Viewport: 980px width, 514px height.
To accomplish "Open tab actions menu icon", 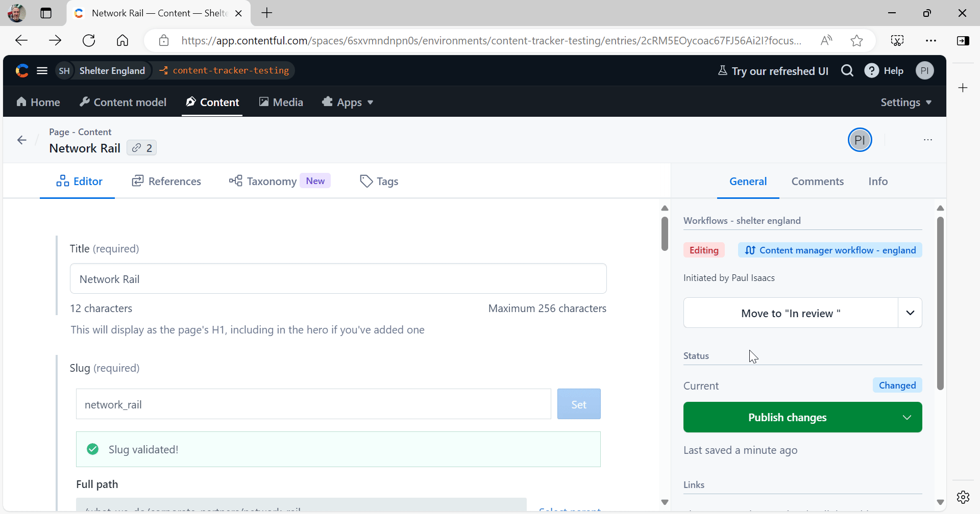I will (46, 13).
